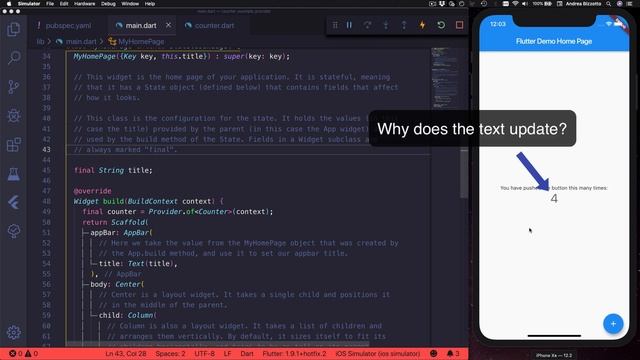
Task: Click the @override annotation
Action: click(x=92, y=191)
